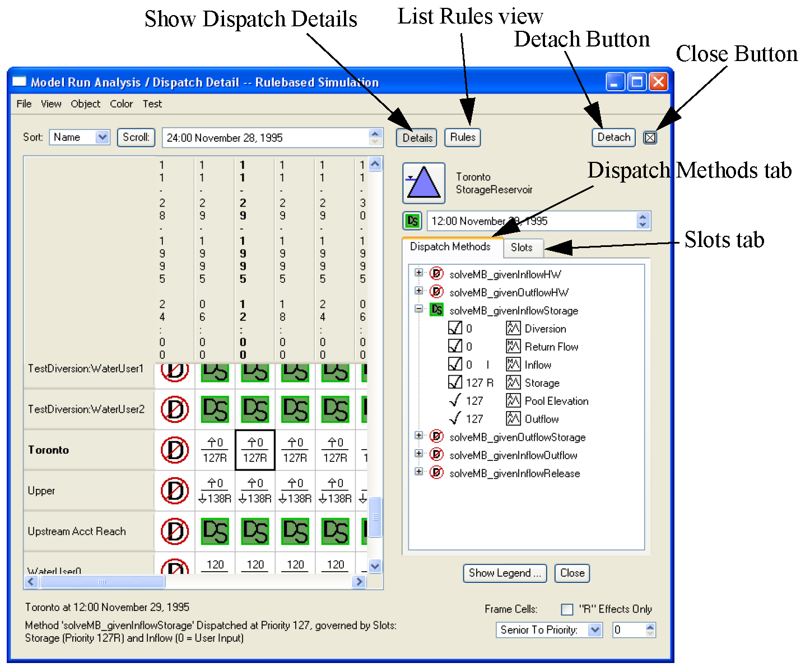Click the small close-panel X icon beside Detach
810x672 pixels.
(x=650, y=137)
